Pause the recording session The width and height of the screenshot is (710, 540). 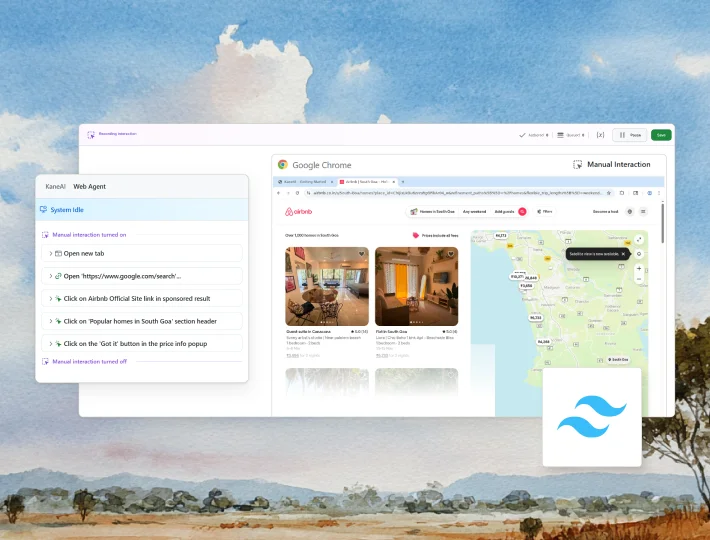pyautogui.click(x=629, y=135)
